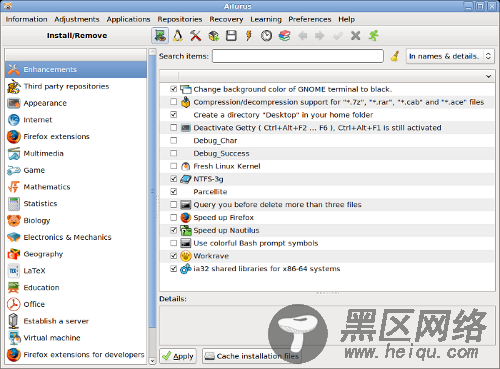Open the Geography category
Image resolution: width=500 pixels, height=369 pixels.
(76, 254)
